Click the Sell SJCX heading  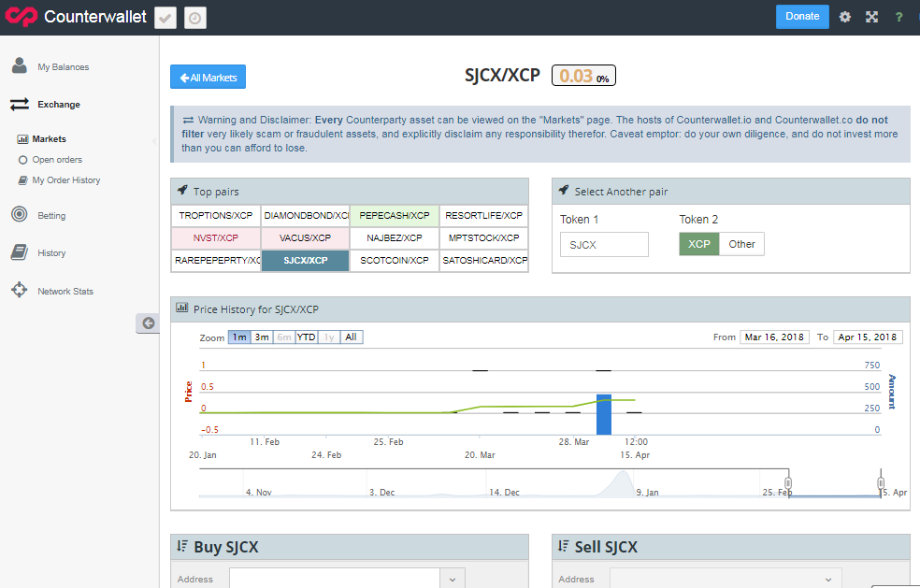click(x=606, y=547)
